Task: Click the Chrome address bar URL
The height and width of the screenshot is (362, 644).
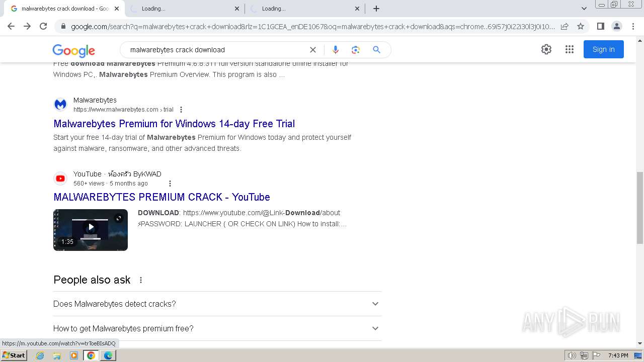Action: coord(312,26)
